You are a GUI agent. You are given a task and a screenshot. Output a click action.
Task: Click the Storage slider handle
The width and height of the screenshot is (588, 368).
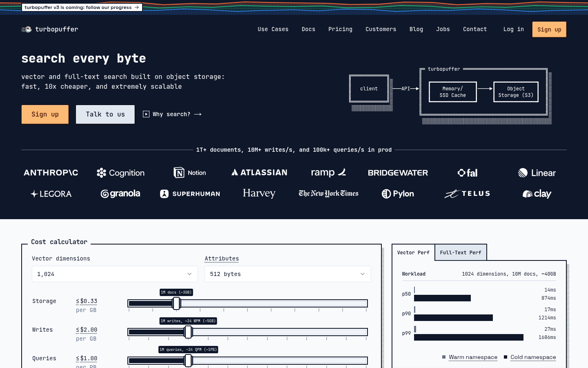point(176,303)
